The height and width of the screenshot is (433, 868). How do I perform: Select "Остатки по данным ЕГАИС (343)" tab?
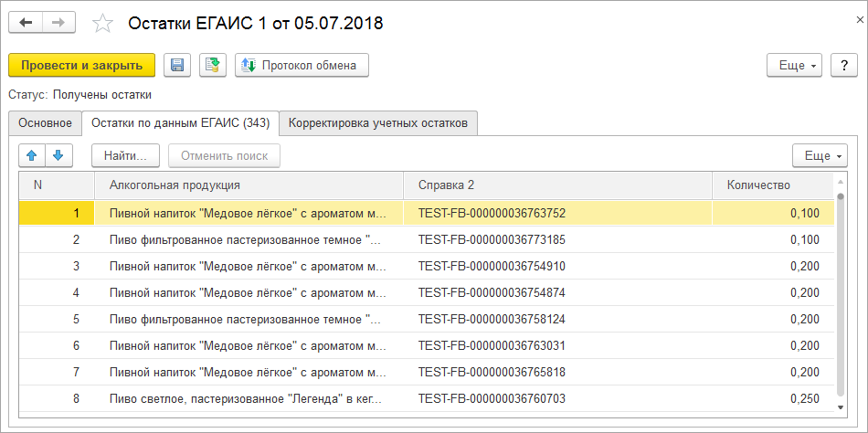[180, 122]
